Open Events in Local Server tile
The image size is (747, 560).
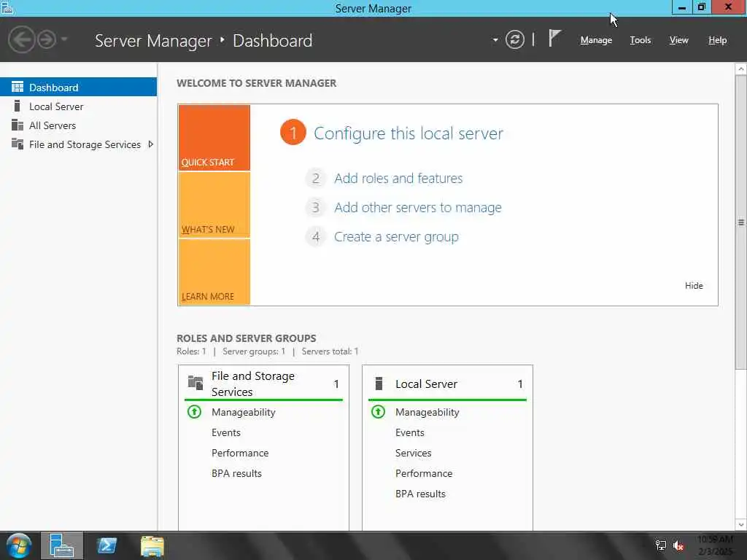click(x=410, y=433)
